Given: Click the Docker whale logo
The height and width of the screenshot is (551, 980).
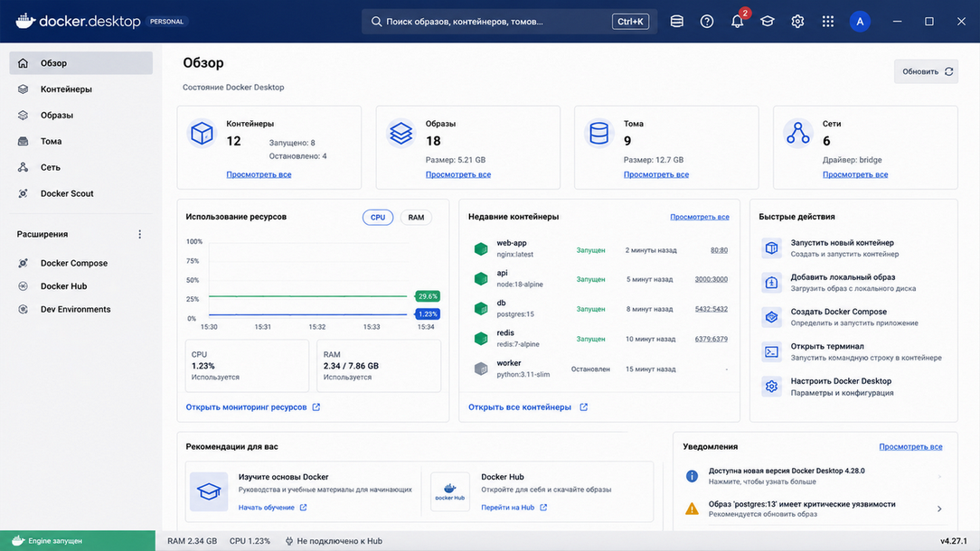Looking at the screenshot, I should [25, 21].
